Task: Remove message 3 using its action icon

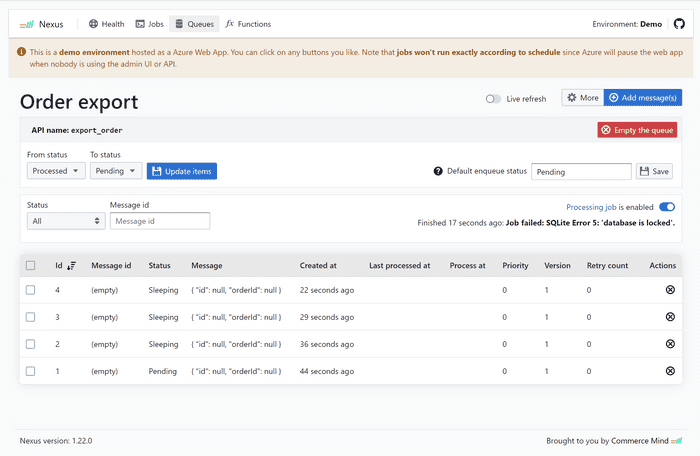Action: [x=670, y=317]
